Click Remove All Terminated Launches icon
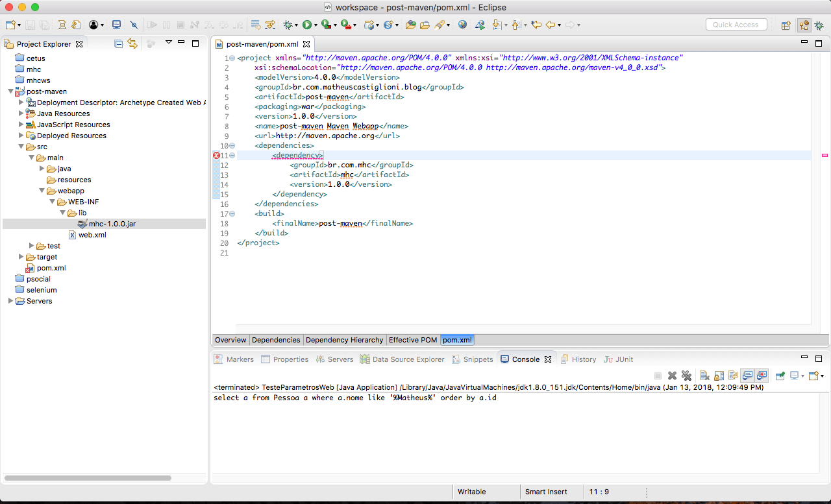Image resolution: width=831 pixels, height=504 pixels. pyautogui.click(x=686, y=376)
